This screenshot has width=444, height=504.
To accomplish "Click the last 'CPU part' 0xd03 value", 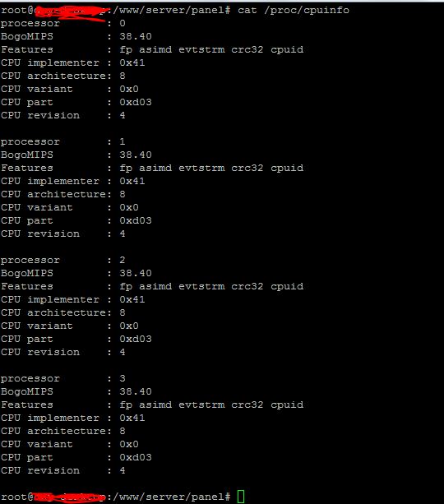I will coord(136,457).
